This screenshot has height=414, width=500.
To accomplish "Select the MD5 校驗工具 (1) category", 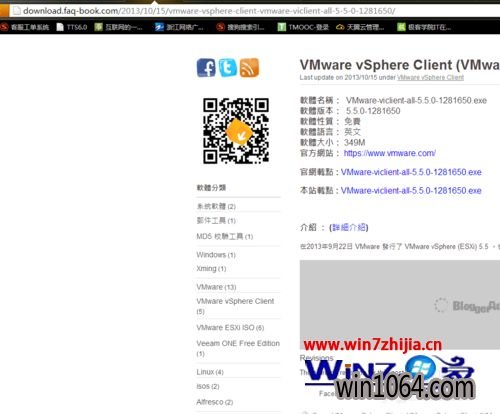I will [225, 236].
